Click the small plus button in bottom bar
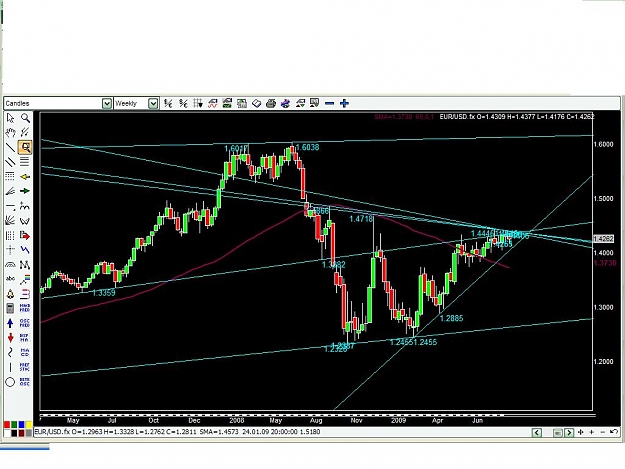The height and width of the screenshot is (469, 625). (x=592, y=432)
